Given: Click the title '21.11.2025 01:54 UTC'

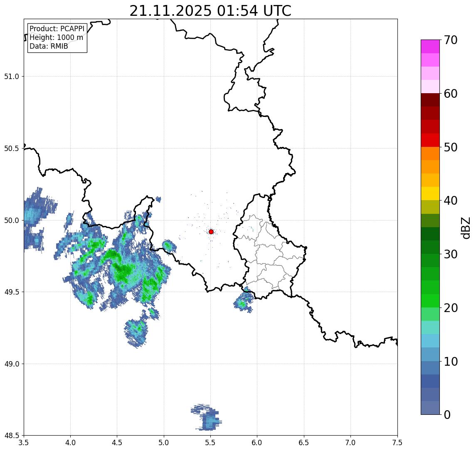Looking at the screenshot, I should (210, 11).
